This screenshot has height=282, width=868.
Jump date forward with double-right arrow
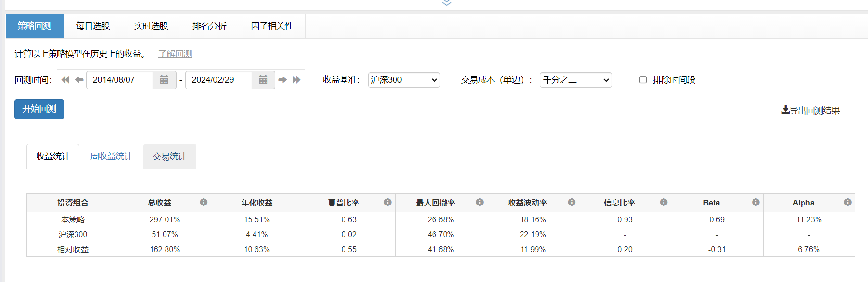(x=296, y=80)
